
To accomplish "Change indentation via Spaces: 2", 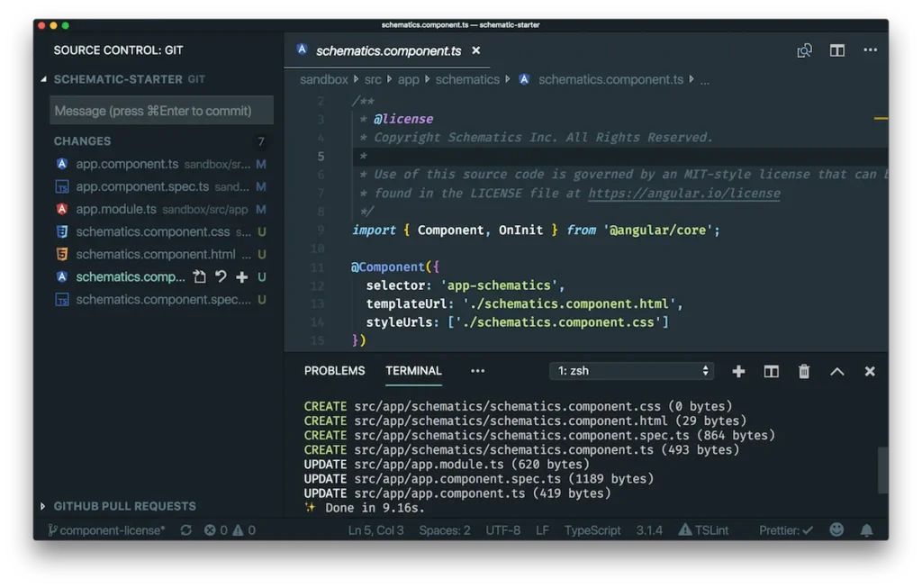I will (445, 530).
